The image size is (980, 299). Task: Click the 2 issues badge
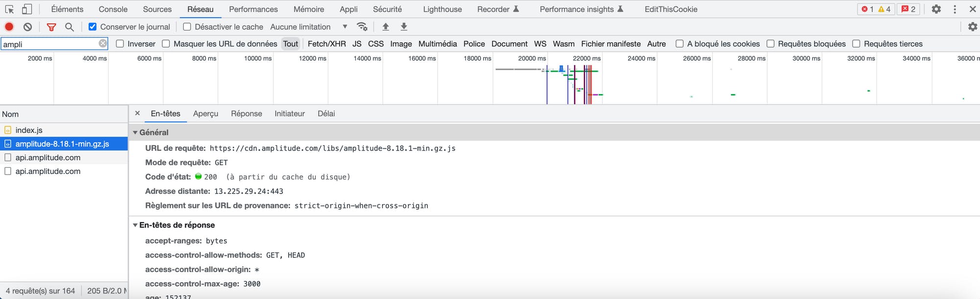(908, 9)
